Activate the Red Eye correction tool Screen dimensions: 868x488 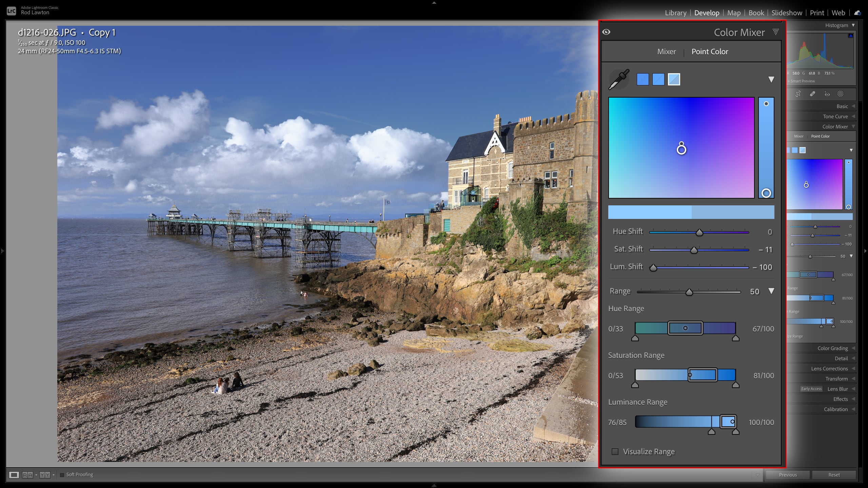827,94
